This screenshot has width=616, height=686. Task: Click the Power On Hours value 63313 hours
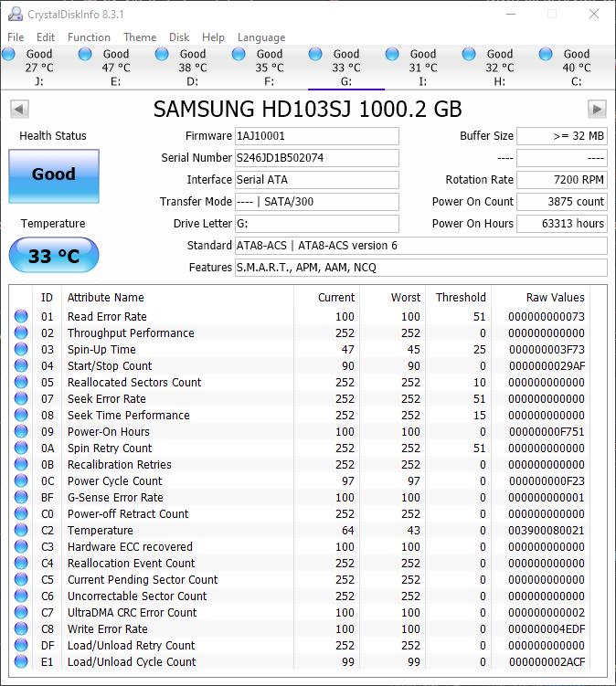click(562, 224)
